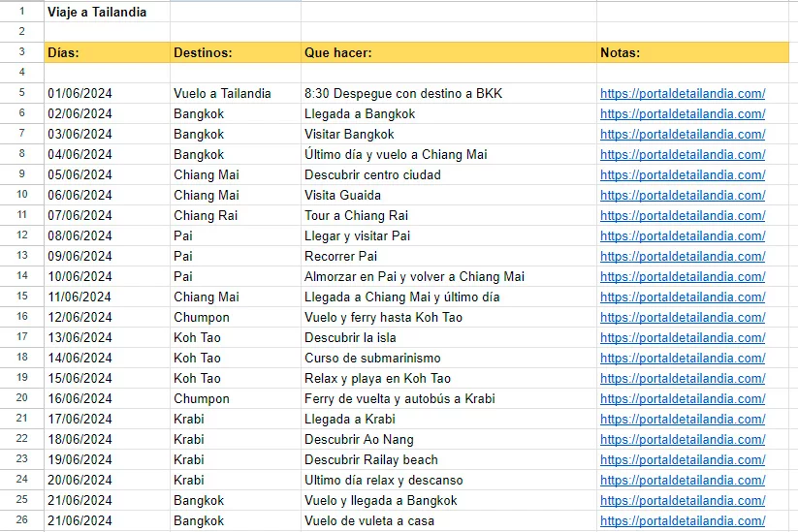This screenshot has width=798, height=532.
Task: Select the Chumpon cell in the 16/06/2024 row
Action: [x=235, y=398]
